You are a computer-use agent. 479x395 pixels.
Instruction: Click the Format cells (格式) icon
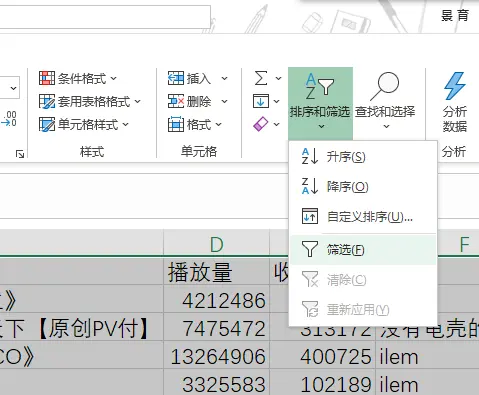tap(176, 124)
